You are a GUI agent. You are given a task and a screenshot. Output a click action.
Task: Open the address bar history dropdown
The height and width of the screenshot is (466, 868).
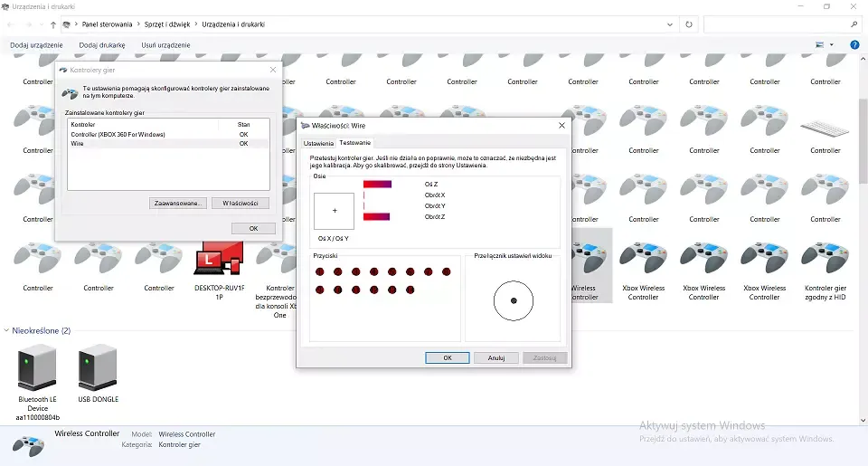[x=671, y=24]
